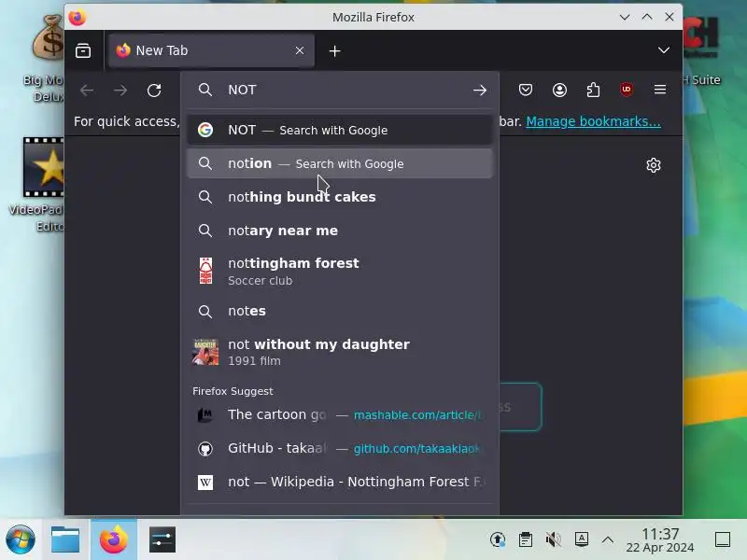This screenshot has height=560, width=747.
Task: Open the Extensions puzzle icon
Action: click(593, 90)
